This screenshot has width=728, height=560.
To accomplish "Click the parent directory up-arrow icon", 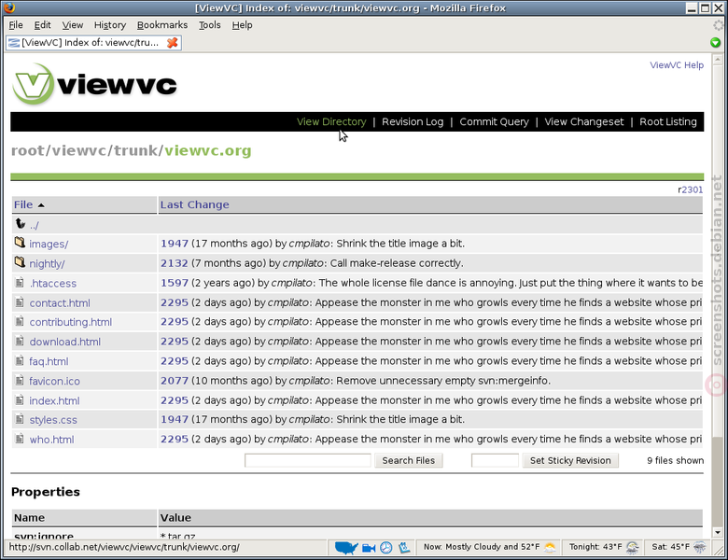I will [20, 224].
